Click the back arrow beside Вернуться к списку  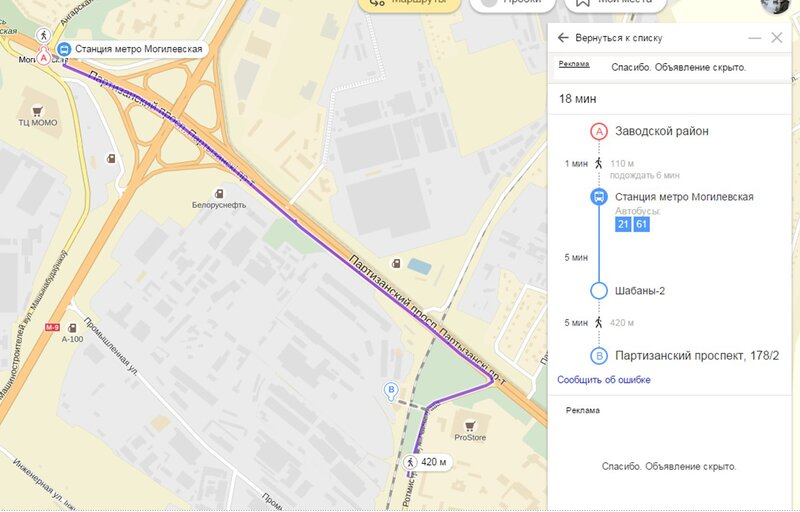point(563,38)
